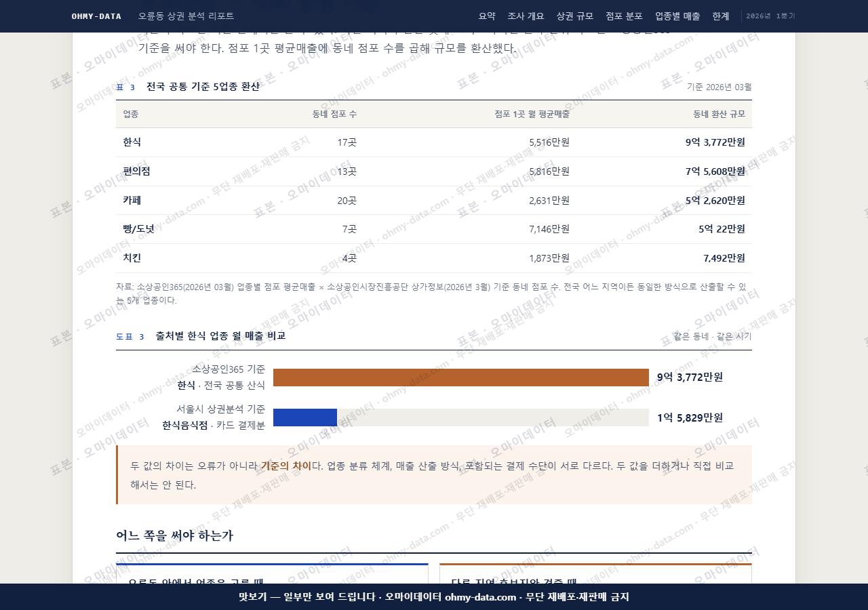Click the 7,492만원 converted size cell

[724, 258]
